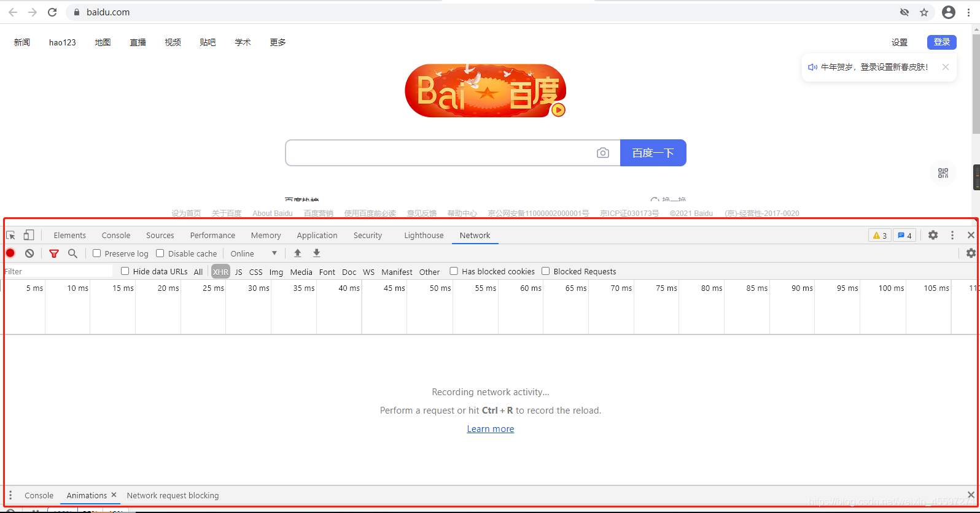Open the Memory tab
This screenshot has width=980, height=513.
tap(266, 235)
